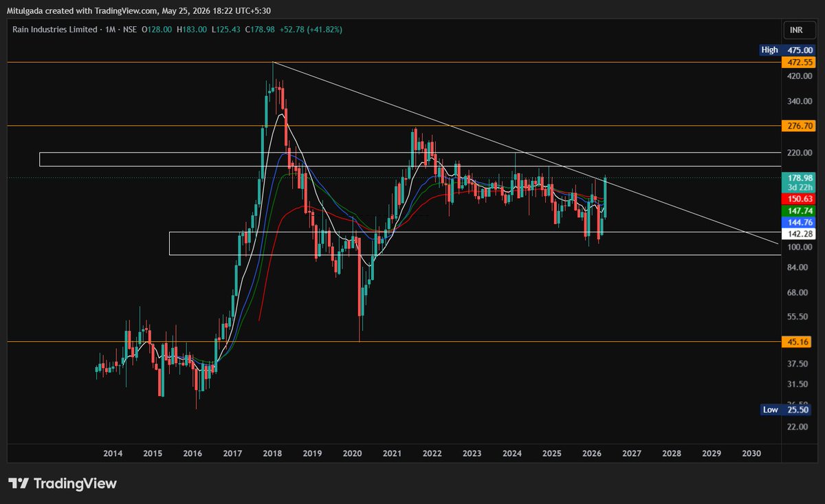
Task: Click the 2026 label on time axis
Action: pyautogui.click(x=592, y=454)
